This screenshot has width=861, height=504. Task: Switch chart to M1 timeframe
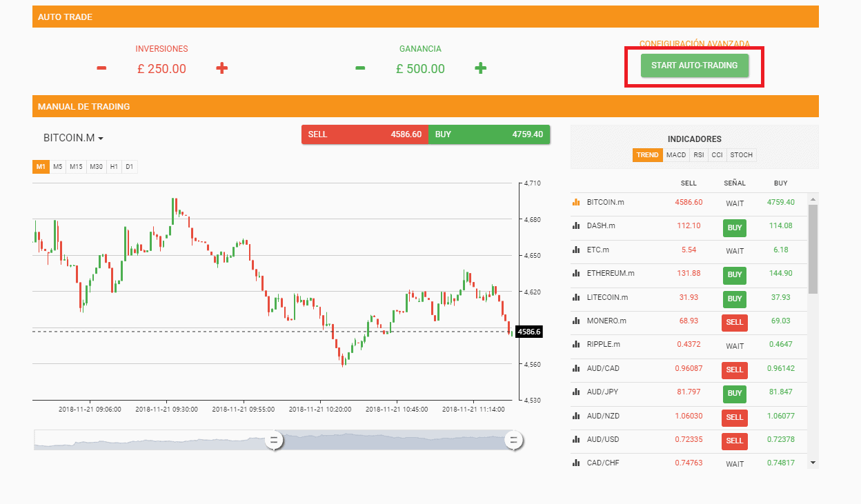[41, 167]
